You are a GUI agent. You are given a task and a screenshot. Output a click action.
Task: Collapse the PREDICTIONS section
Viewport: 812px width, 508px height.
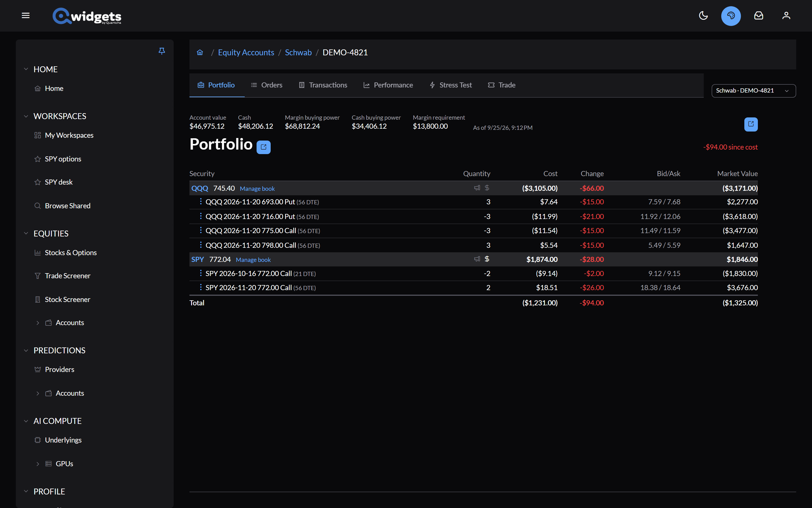click(x=26, y=351)
